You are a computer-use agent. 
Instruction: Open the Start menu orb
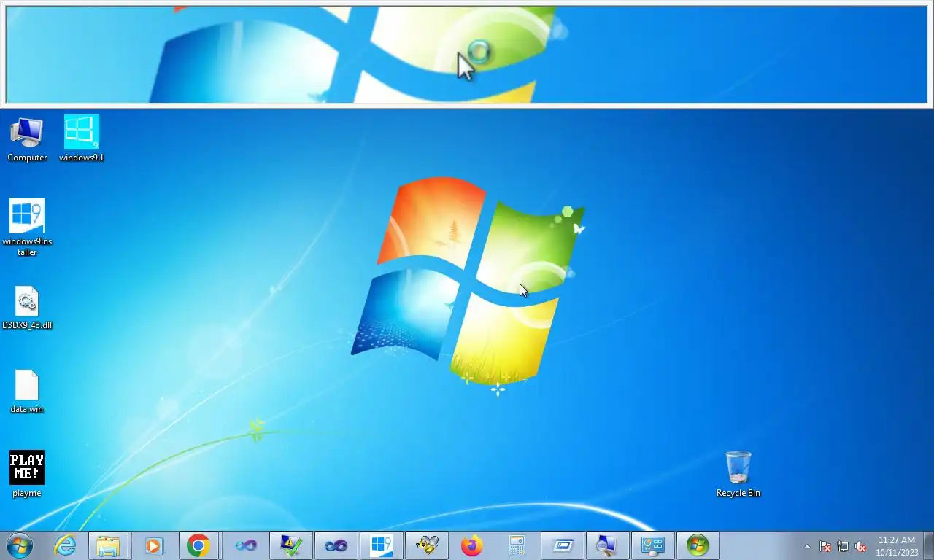click(19, 545)
